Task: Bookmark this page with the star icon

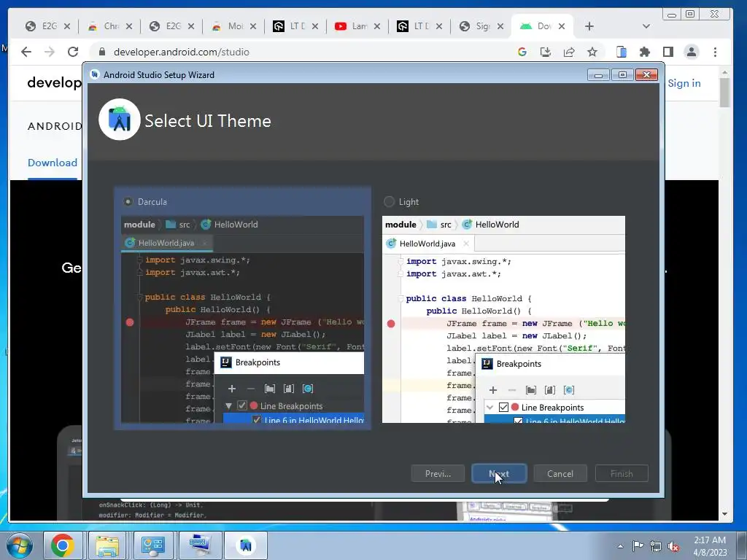Action: point(592,52)
